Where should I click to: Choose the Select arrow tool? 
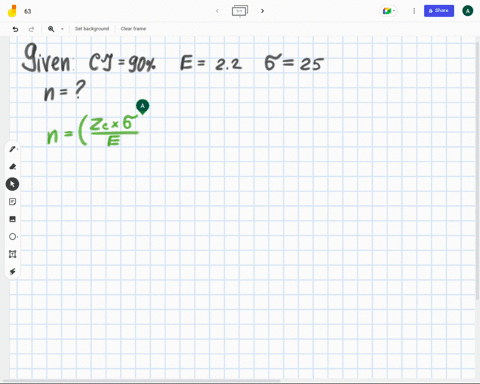[x=12, y=184]
